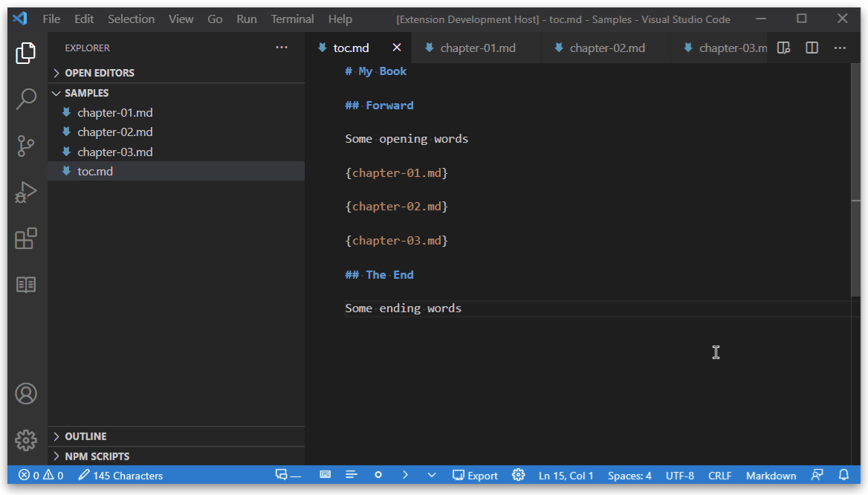Click the {chapter-02.md} include line
The height and width of the screenshot is (495, 868).
point(396,207)
